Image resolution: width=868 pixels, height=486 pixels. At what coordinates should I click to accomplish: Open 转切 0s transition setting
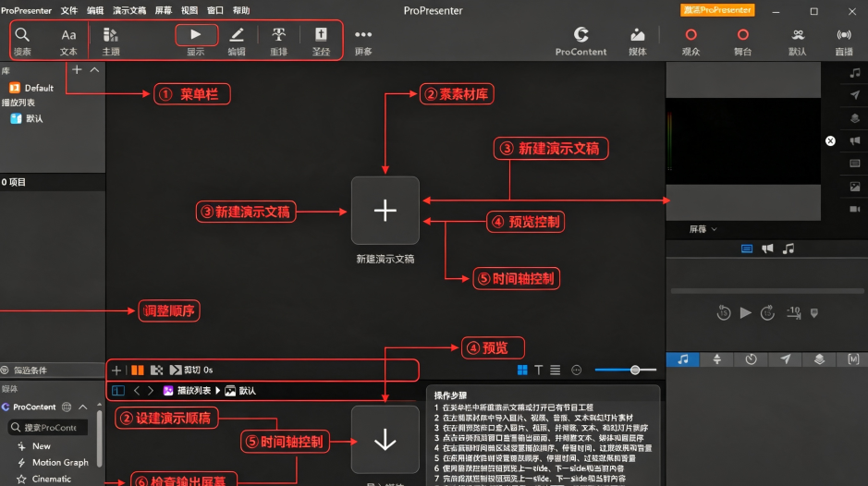191,370
